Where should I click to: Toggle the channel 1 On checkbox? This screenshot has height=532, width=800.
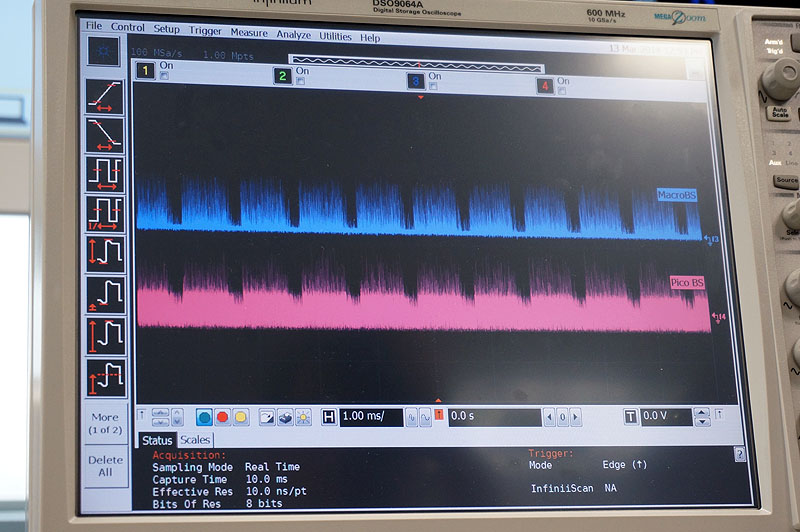coord(164,75)
